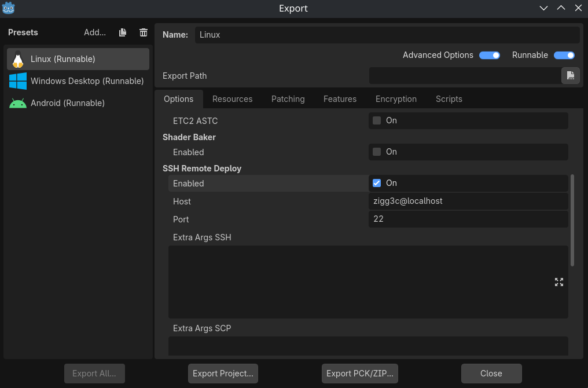Viewport: 588px width, 388px height.
Task: Click the Export PCK/ZIP... button
Action: [x=359, y=374]
